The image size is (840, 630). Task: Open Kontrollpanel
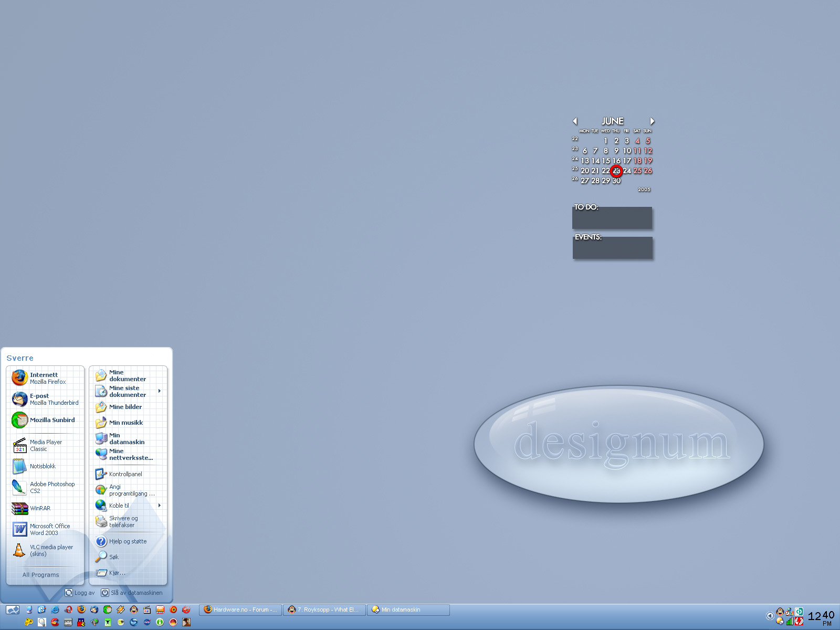coord(128,474)
